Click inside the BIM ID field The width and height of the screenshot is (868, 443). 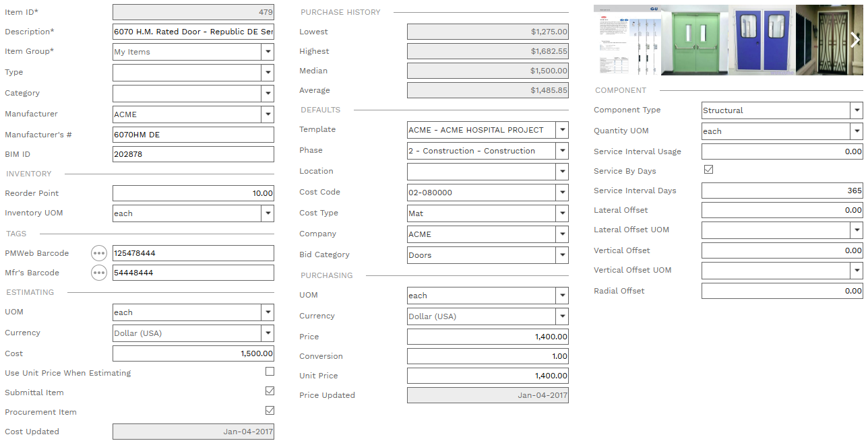tap(193, 154)
